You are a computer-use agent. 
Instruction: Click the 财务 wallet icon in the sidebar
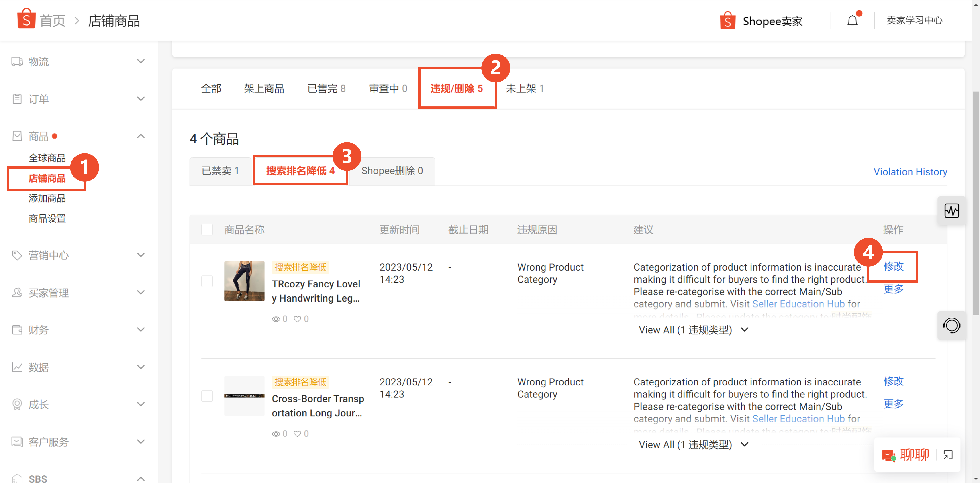point(17,330)
